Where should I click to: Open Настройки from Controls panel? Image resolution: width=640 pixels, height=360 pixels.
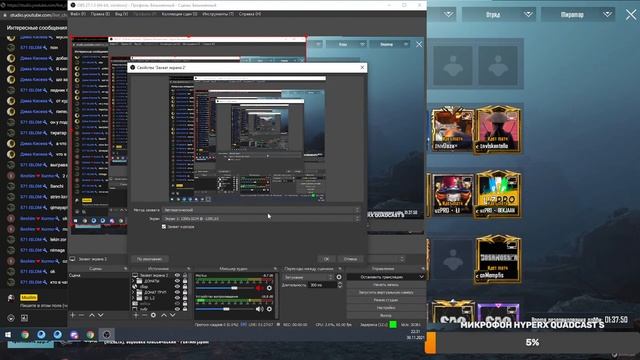point(386,308)
